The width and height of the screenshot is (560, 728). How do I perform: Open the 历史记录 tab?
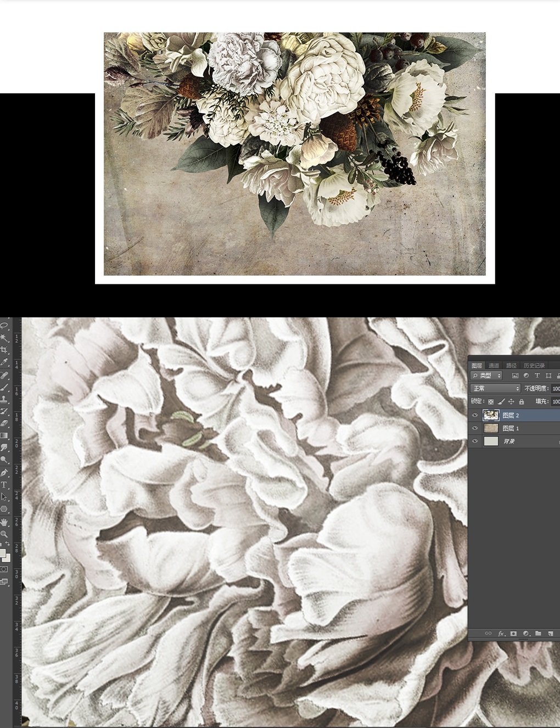pyautogui.click(x=534, y=366)
